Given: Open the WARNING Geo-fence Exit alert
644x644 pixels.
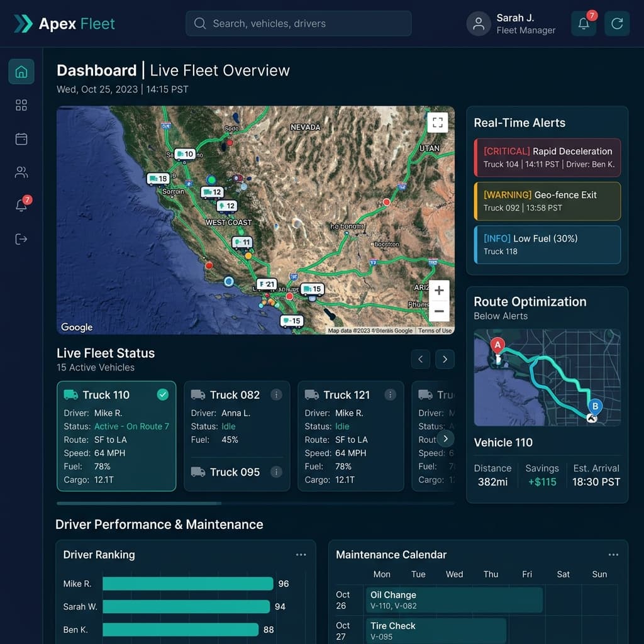Looking at the screenshot, I should point(547,201).
